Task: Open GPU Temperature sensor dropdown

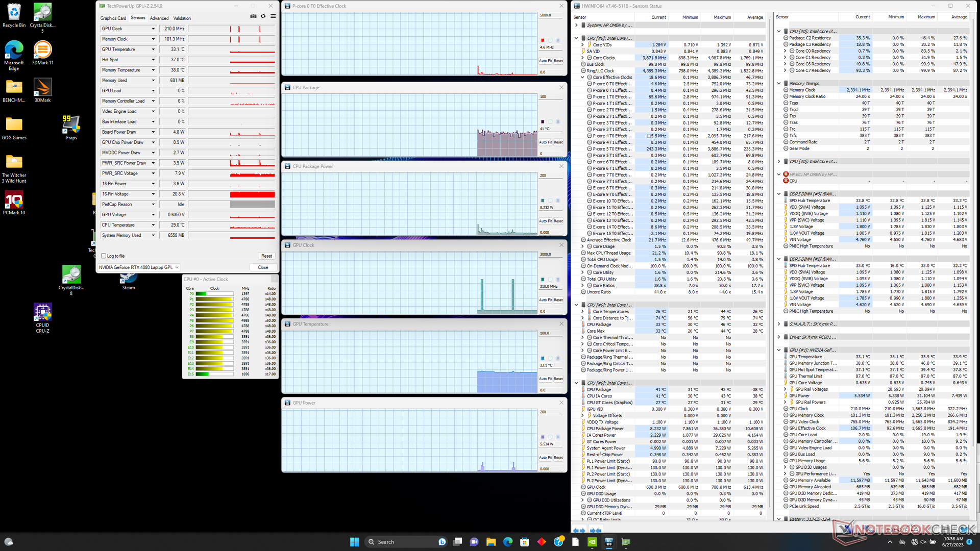Action: pyautogui.click(x=153, y=49)
